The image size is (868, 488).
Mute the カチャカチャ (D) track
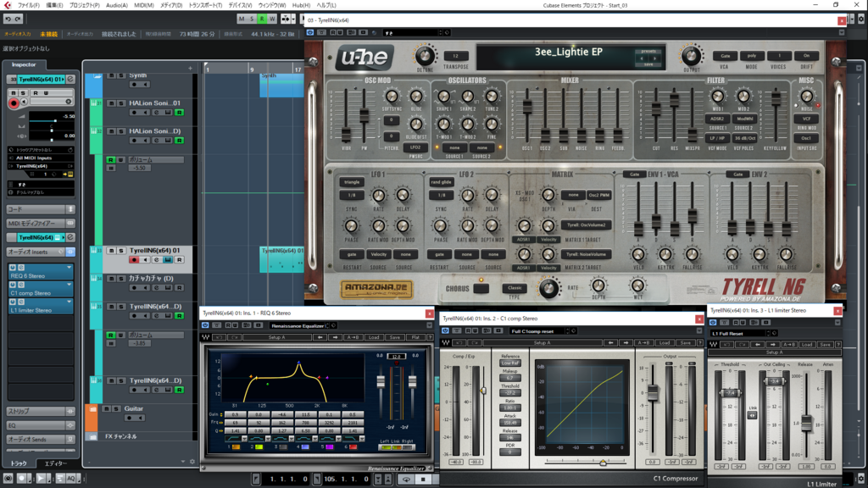pyautogui.click(x=111, y=278)
